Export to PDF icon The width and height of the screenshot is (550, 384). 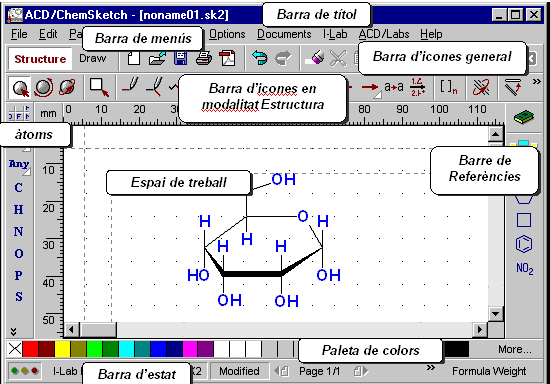[227, 58]
